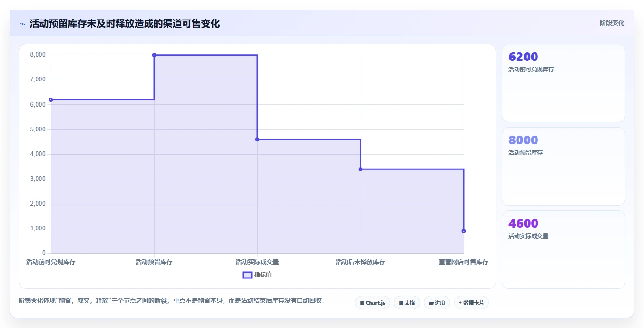Viewport: 644px width, 328px height.
Task: Click the title 活动预留库存未及时释放造成的渠道可售变化
Action: (x=125, y=24)
